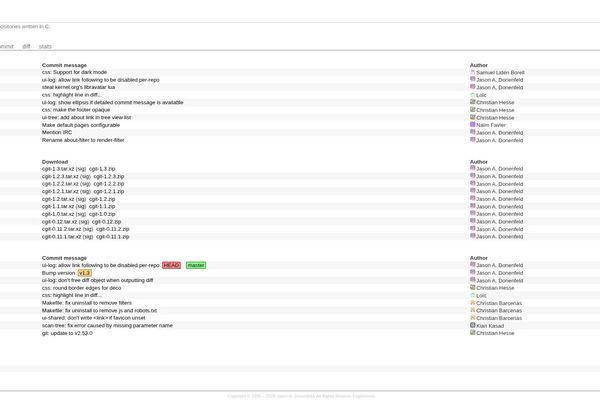Open the green master branch tag

[x=196, y=265]
